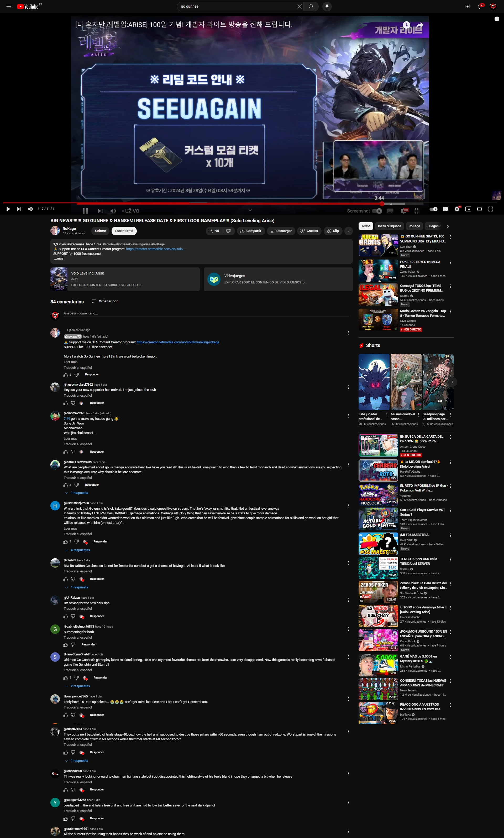Click 'Añade un comentario...' field
The image size is (504, 838).
tap(206, 313)
